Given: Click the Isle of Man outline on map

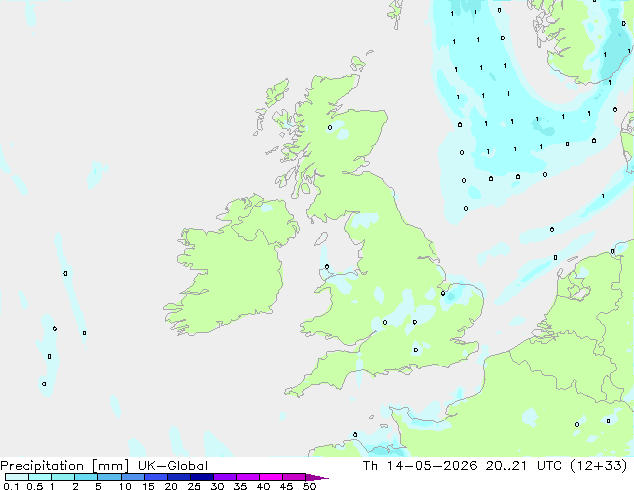Looking at the screenshot, I should pyautogui.click(x=321, y=239).
